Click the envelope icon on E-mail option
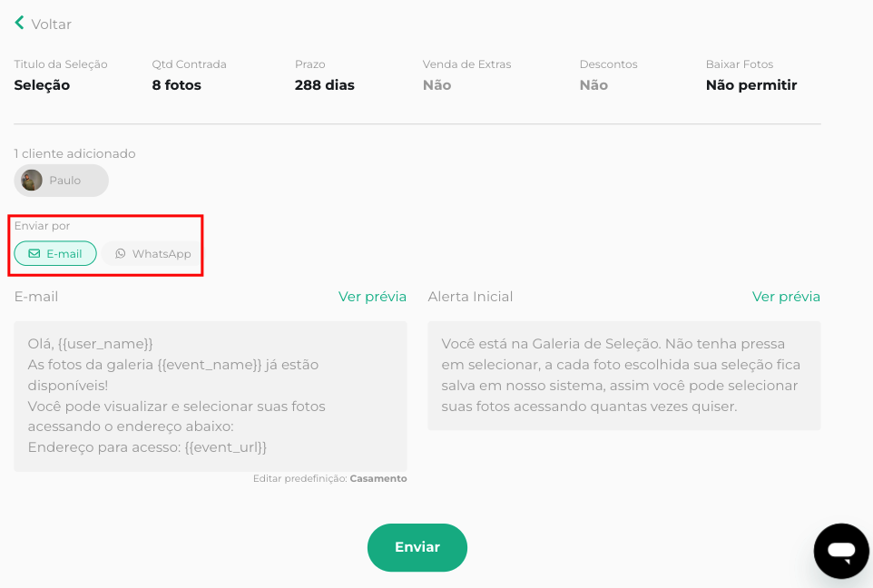The height and width of the screenshot is (588, 873). click(34, 254)
